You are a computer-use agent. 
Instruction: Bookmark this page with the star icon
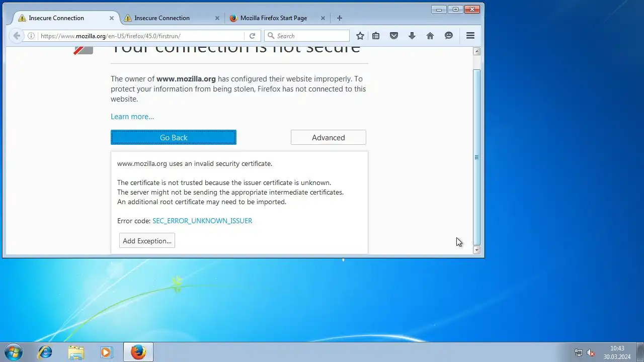[x=360, y=36]
